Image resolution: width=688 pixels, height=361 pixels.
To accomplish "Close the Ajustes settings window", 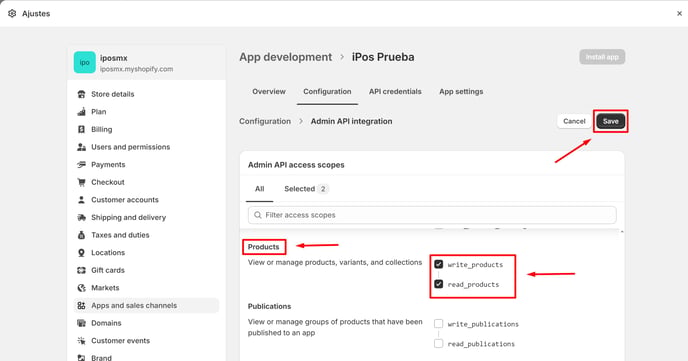I will coord(679,14).
